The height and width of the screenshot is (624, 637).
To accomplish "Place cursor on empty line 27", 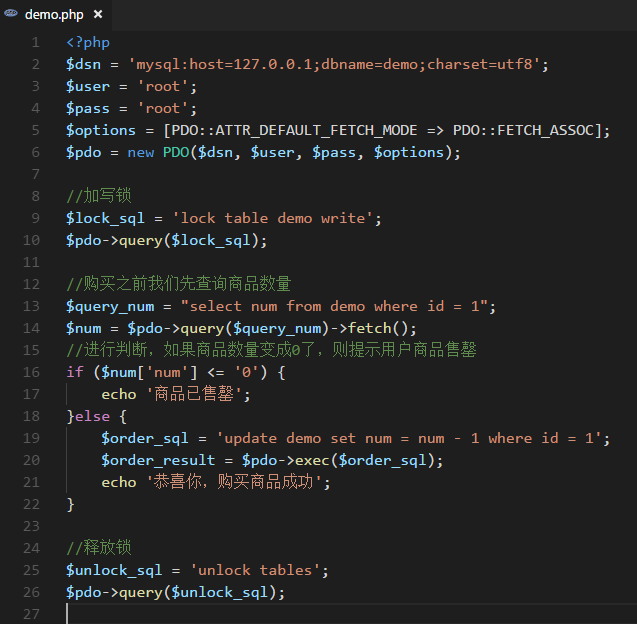I will (200, 613).
